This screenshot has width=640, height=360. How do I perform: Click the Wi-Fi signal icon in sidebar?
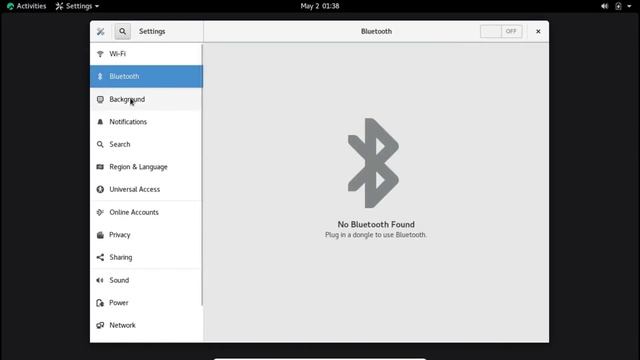(x=100, y=54)
